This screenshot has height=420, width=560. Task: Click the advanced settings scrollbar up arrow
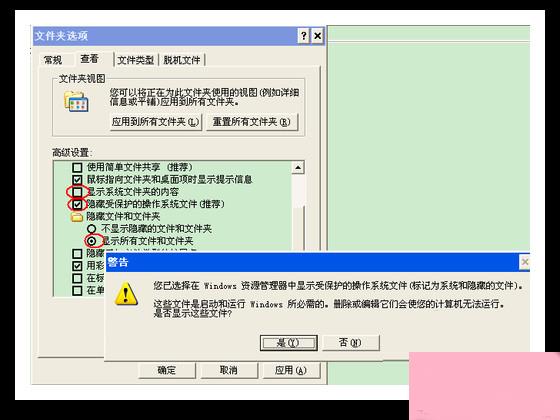coord(298,168)
